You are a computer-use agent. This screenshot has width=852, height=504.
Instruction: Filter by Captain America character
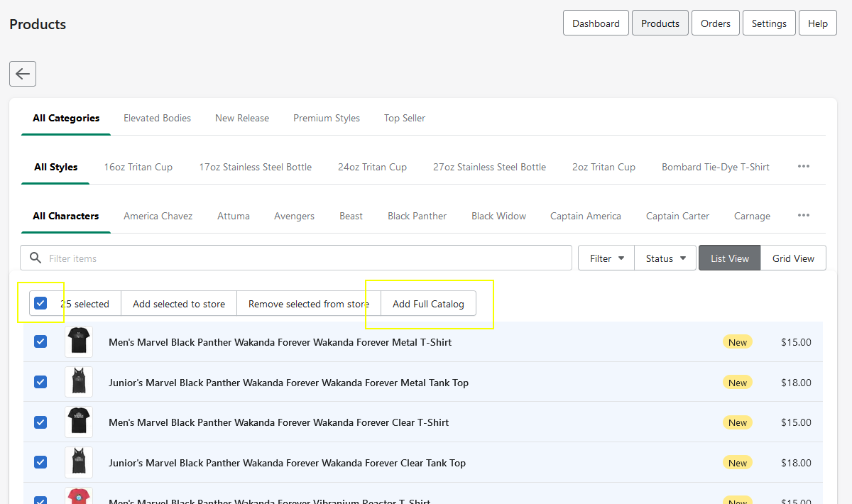586,216
